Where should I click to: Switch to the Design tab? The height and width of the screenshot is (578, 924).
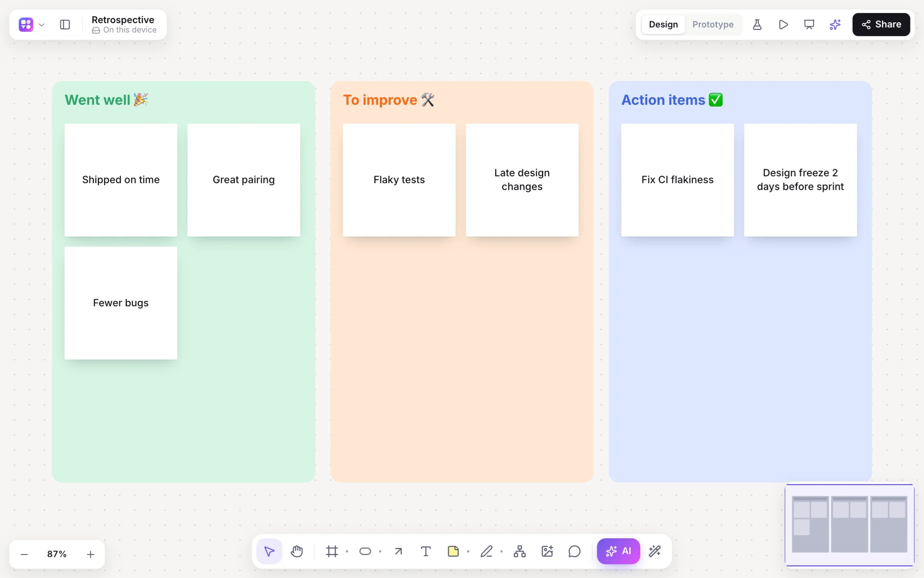tap(663, 25)
